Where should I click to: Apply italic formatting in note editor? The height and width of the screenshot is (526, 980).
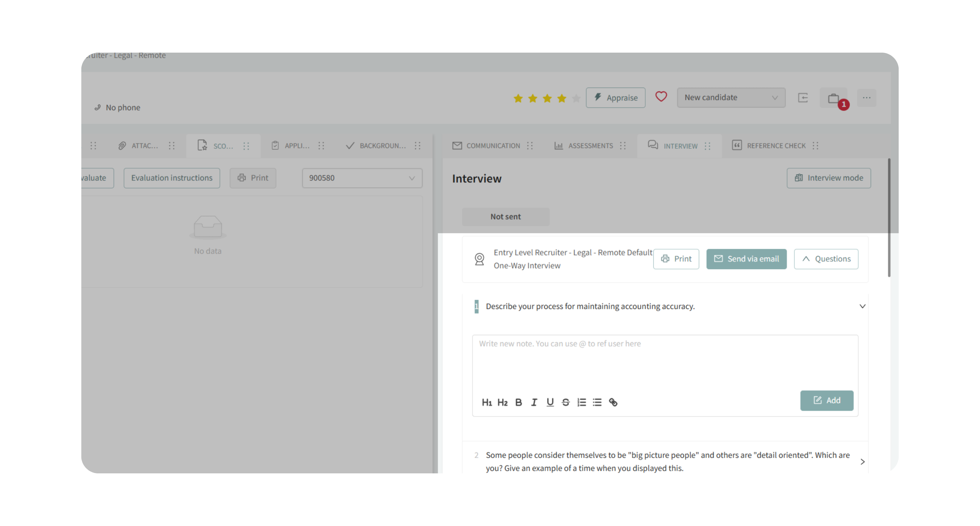tap(534, 402)
